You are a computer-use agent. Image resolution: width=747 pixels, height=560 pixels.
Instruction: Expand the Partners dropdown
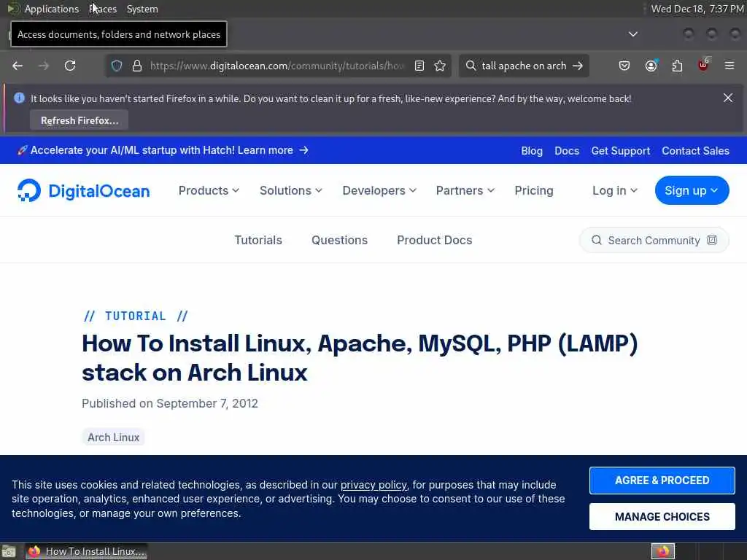[x=465, y=190]
